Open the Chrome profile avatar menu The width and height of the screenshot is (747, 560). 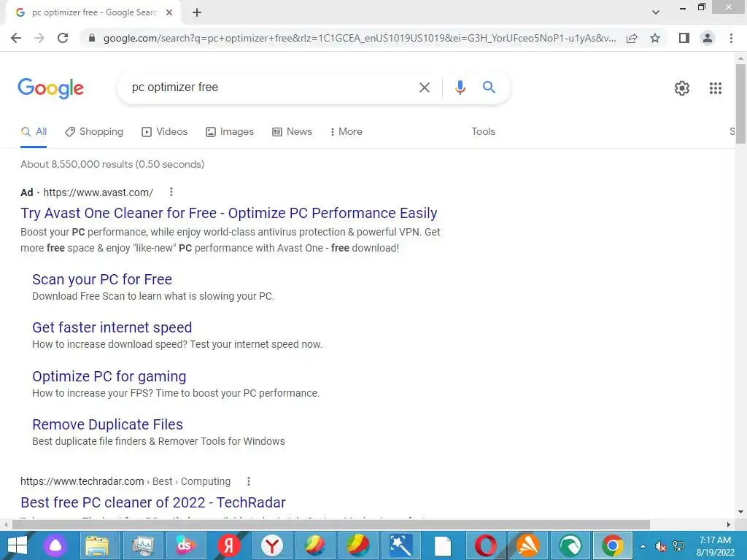click(x=708, y=38)
